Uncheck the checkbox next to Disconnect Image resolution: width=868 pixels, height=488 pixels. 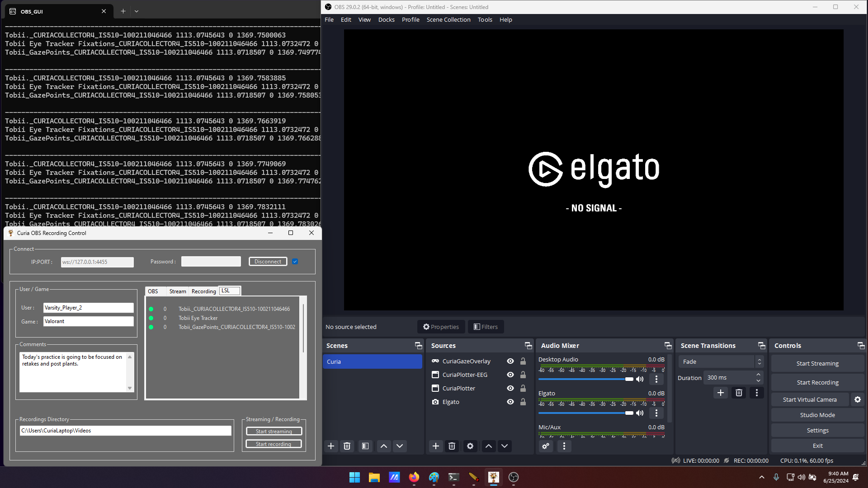(x=295, y=262)
